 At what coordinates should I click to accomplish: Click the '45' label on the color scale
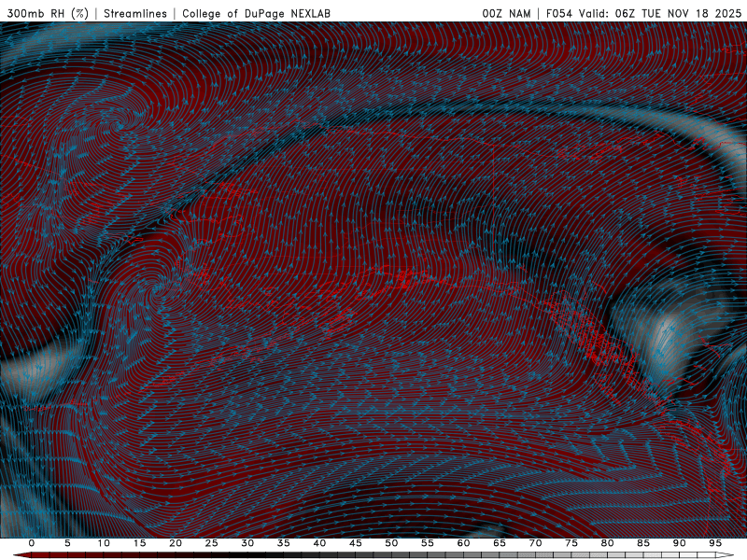tap(356, 543)
